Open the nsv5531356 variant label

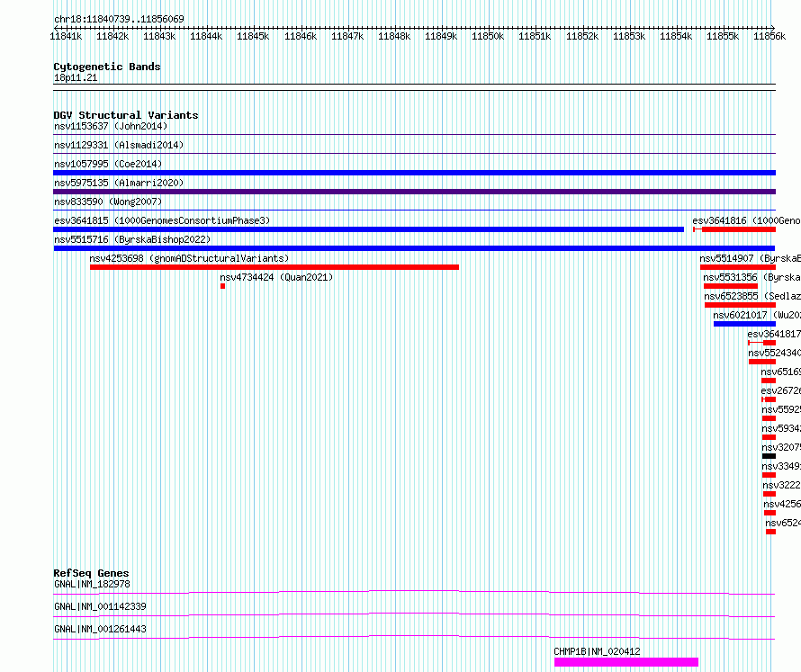752,277
